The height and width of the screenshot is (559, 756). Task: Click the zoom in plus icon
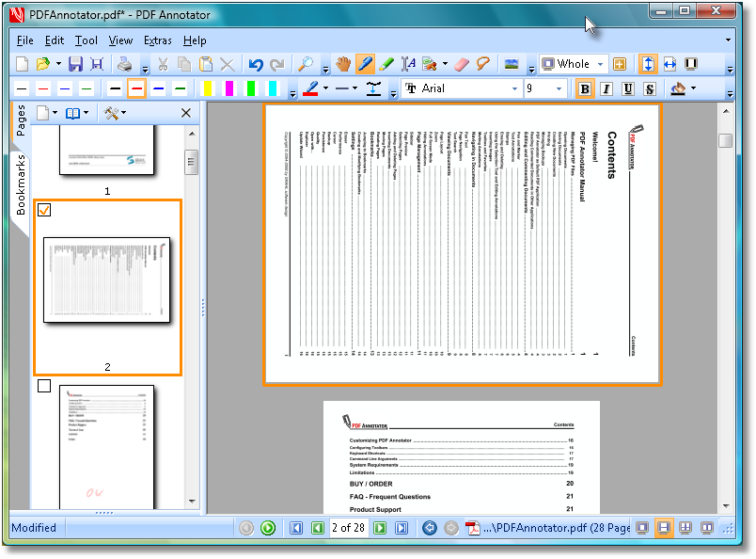pos(620,64)
